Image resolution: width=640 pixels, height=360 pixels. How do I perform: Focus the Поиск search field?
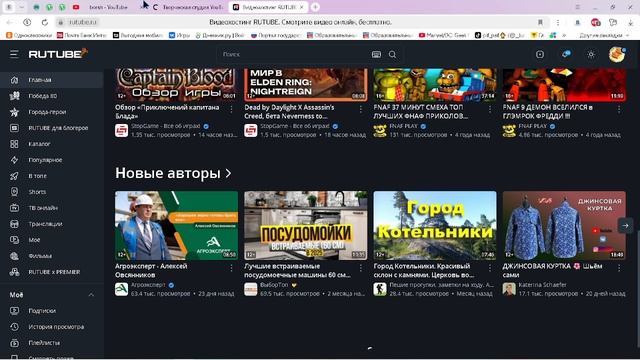click(294, 54)
